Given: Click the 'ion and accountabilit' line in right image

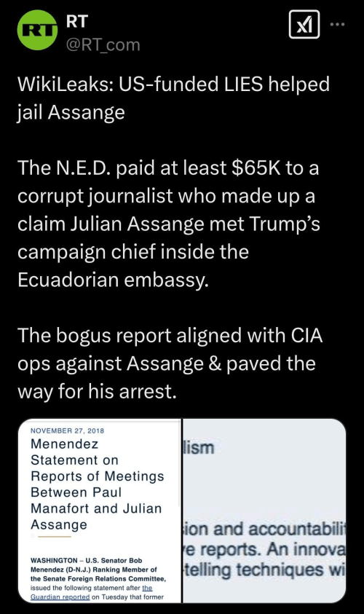Looking at the screenshot, I should pyautogui.click(x=264, y=529).
